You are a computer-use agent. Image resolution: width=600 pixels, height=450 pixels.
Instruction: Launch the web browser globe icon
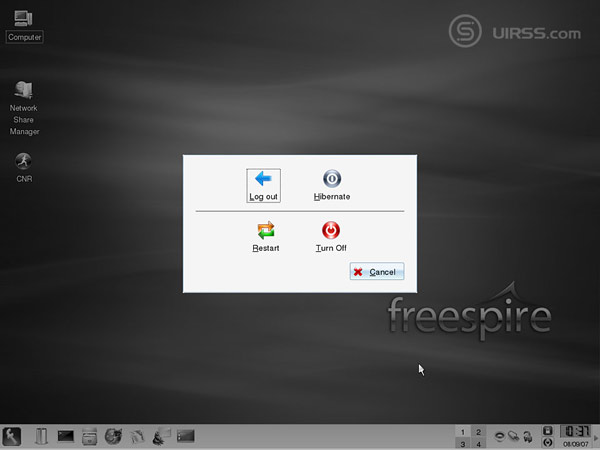113,436
